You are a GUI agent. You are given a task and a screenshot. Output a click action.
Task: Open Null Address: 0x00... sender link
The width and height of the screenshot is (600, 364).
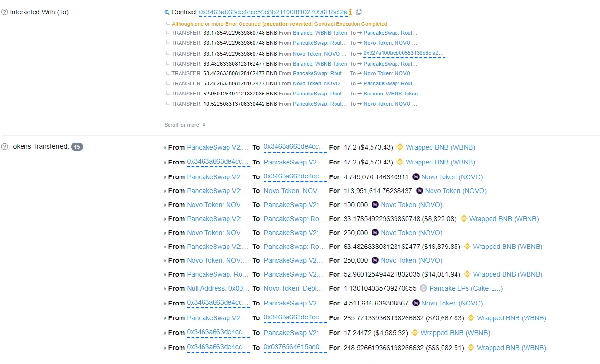tap(218, 288)
